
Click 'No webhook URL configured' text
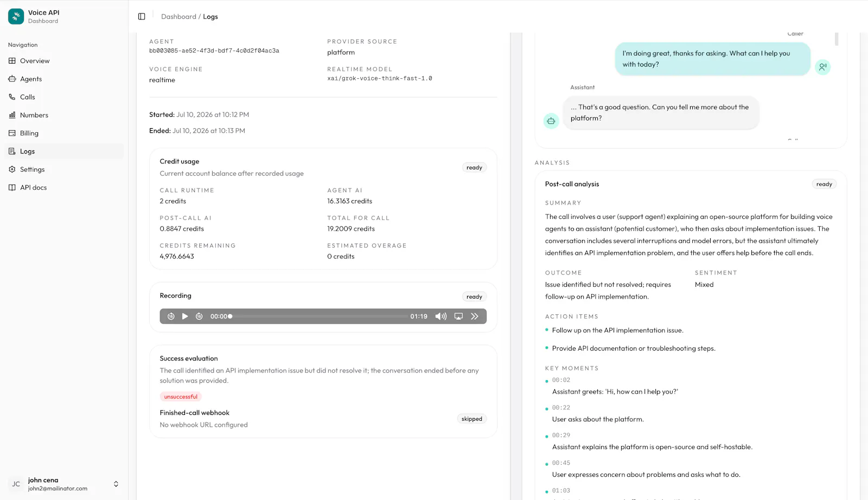point(203,425)
